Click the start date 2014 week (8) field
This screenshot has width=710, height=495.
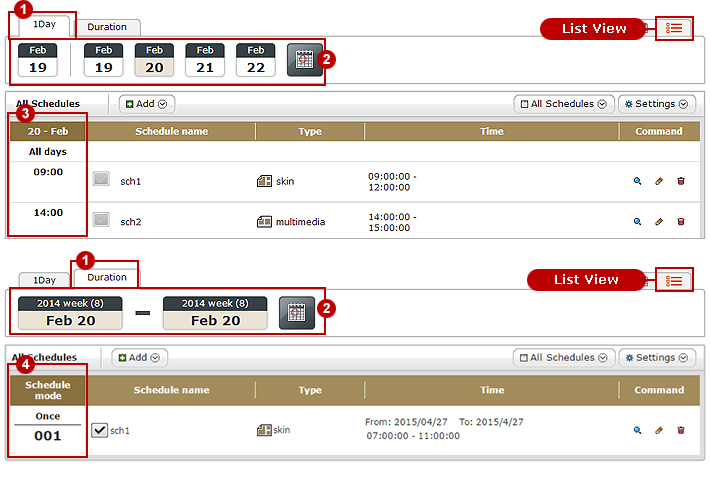pos(69,312)
